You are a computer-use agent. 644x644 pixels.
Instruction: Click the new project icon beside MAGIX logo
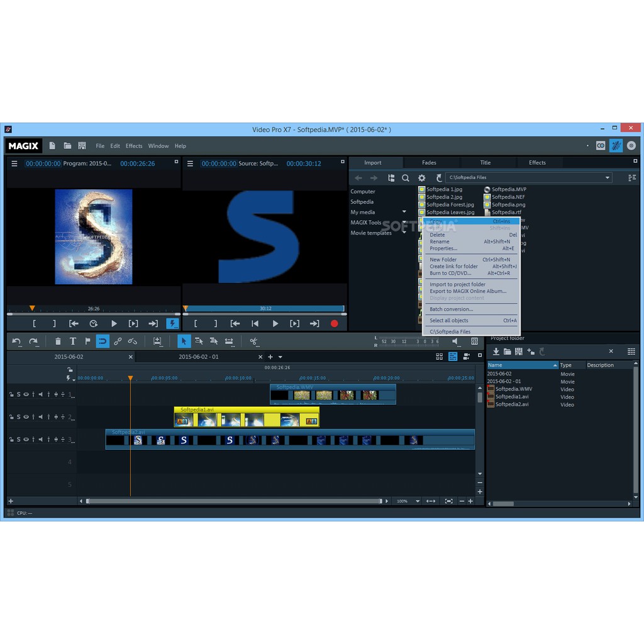52,146
